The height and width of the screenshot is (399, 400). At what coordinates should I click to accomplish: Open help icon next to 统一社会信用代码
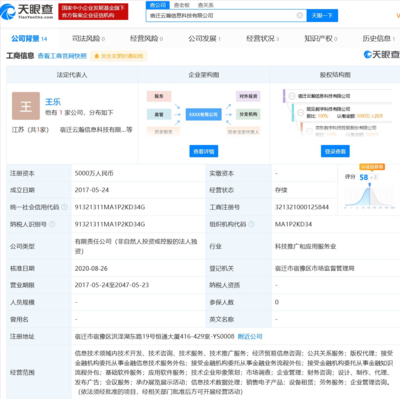point(64,207)
